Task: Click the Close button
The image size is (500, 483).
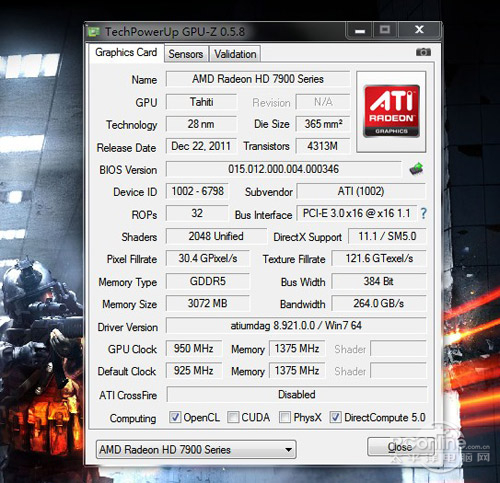Action: [x=400, y=447]
